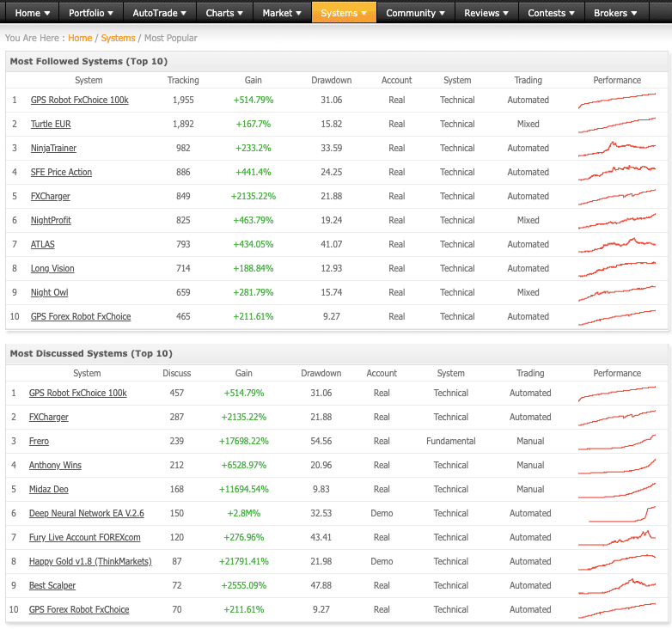This screenshot has height=629, width=672.
Task: View Fury Live Account performance sparkline
Action: 617,537
